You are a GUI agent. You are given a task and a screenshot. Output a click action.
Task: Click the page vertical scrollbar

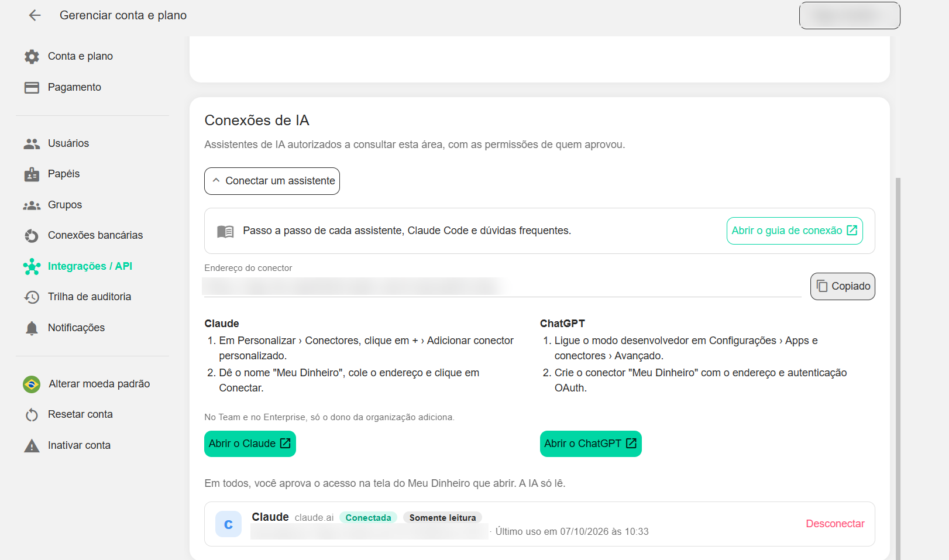[x=898, y=369]
